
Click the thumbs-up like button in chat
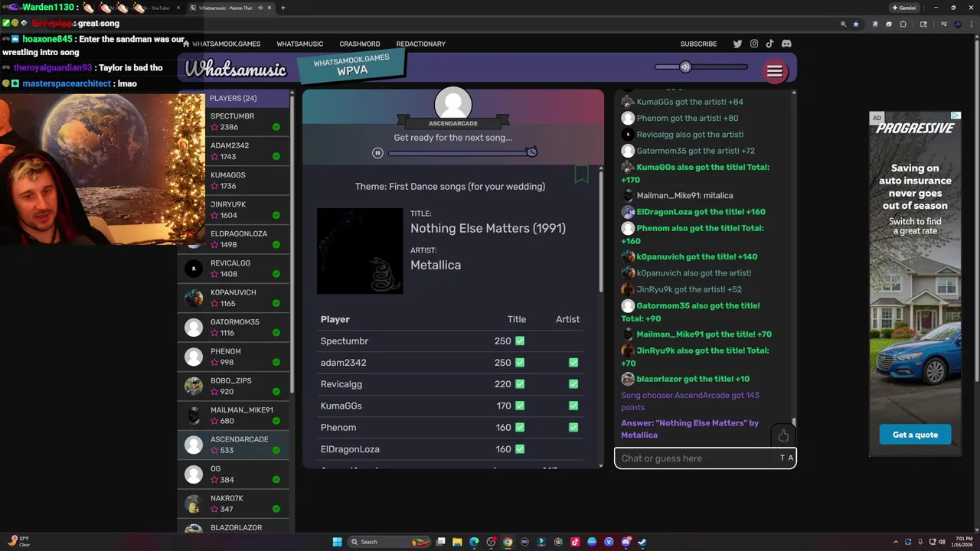(783, 435)
